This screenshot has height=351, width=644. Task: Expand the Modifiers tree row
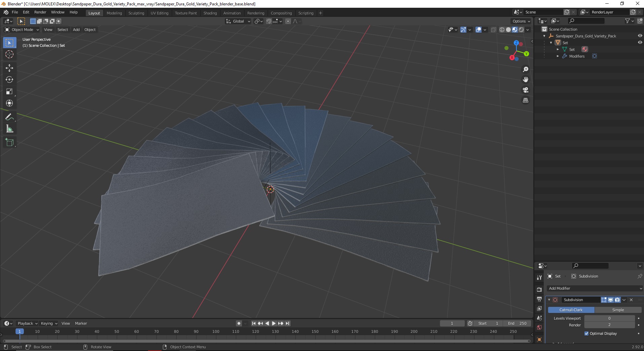tap(558, 56)
